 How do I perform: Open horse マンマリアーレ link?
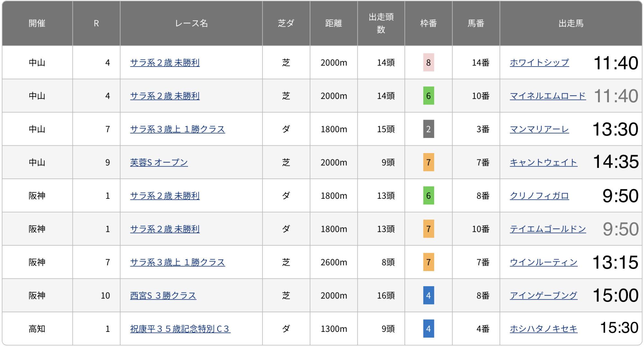[x=539, y=129]
